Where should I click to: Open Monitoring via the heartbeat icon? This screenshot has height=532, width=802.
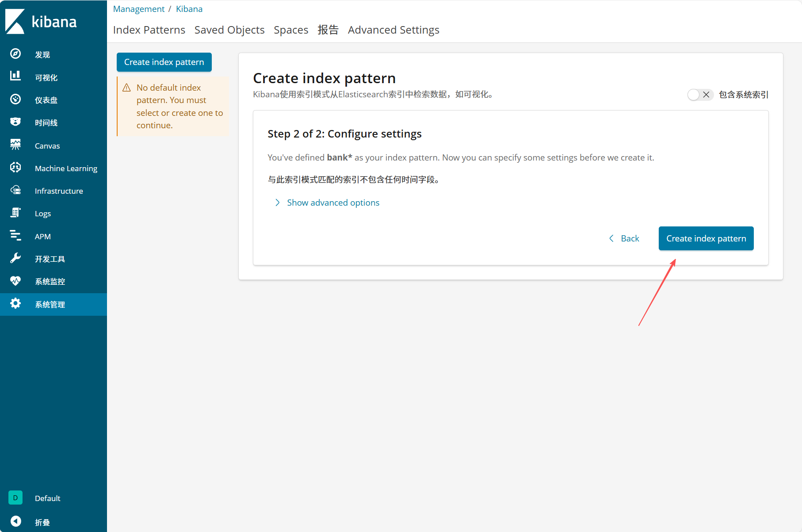click(x=15, y=281)
